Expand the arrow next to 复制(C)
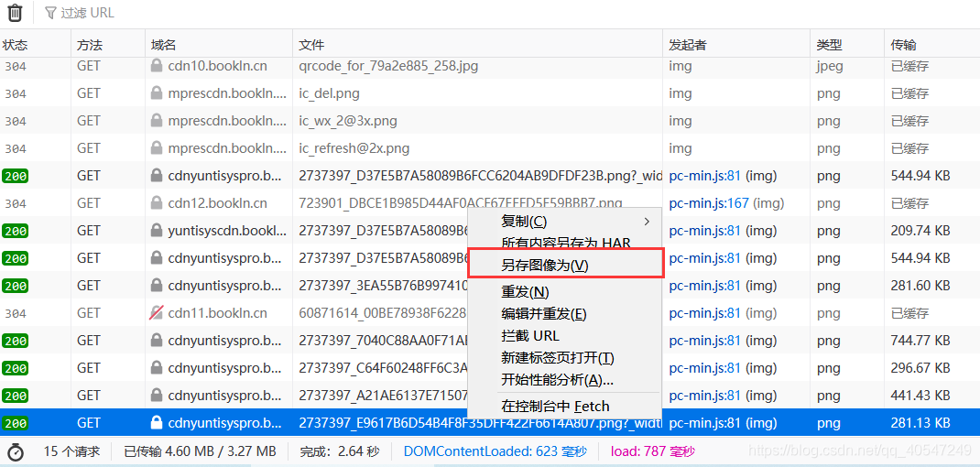This screenshot has width=980, height=467. pyautogui.click(x=647, y=222)
